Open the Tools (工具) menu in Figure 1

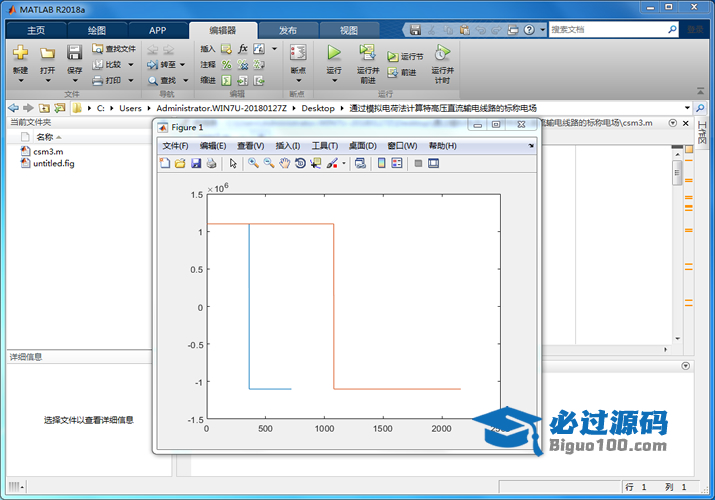[325, 146]
